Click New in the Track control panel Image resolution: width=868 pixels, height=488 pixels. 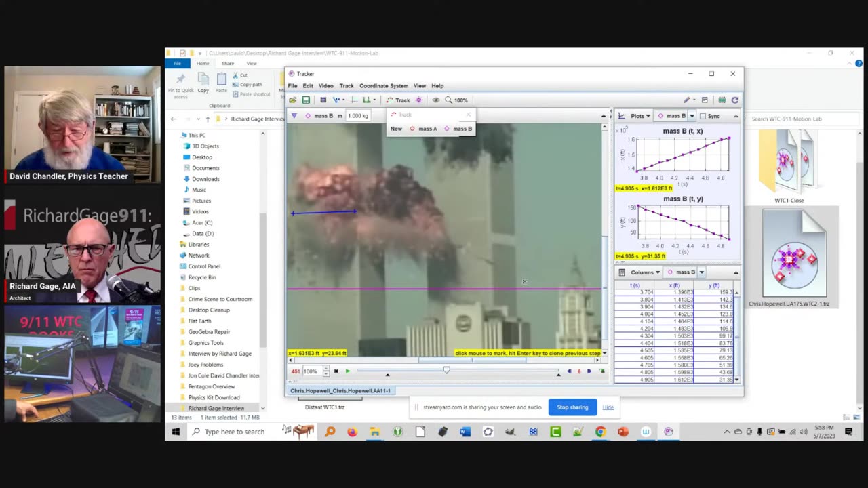click(396, 129)
